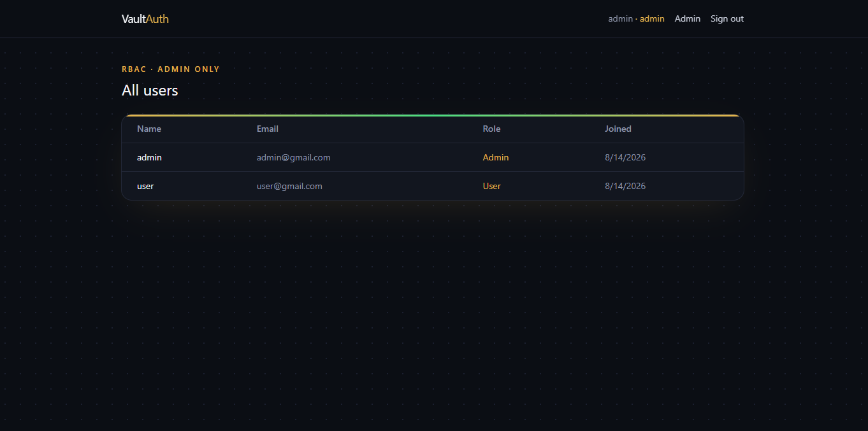The width and height of the screenshot is (868, 431).
Task: Select the Email column header
Action: [x=268, y=129]
